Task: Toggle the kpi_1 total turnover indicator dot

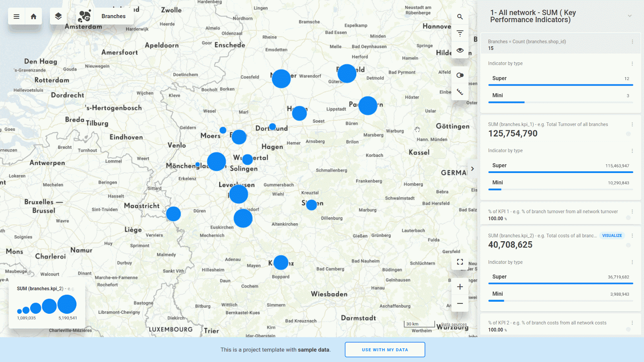Action: 628,134
